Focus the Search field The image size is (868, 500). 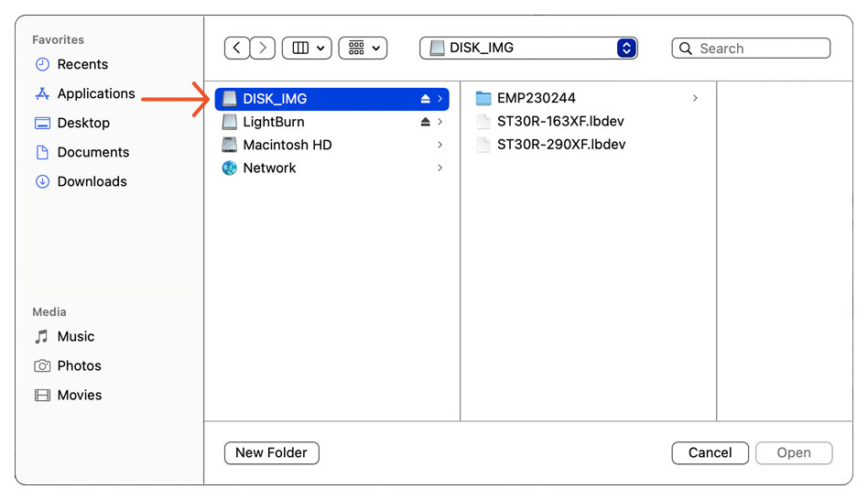click(751, 49)
